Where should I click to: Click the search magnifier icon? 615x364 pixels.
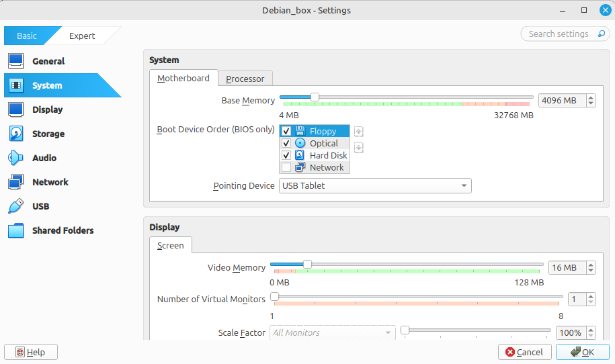coord(602,34)
